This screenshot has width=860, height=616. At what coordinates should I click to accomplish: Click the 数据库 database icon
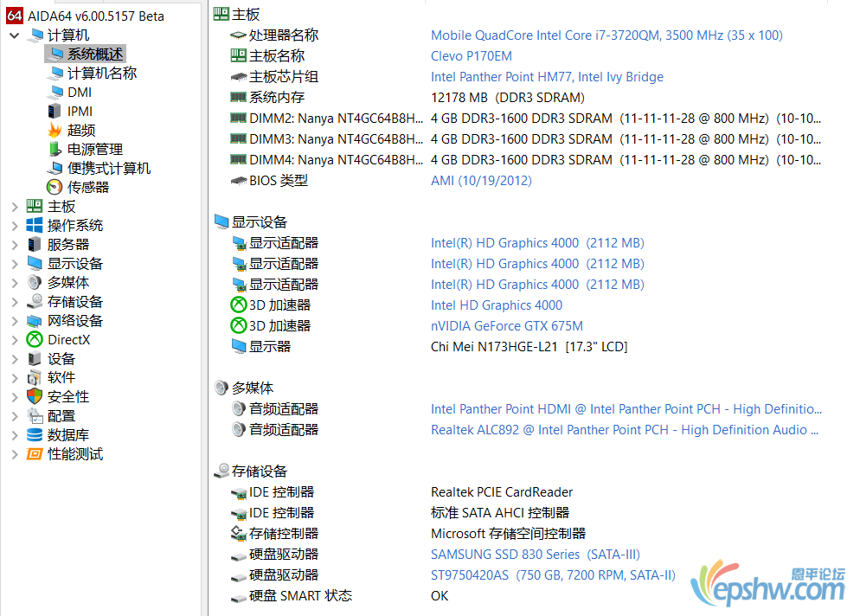point(35,434)
